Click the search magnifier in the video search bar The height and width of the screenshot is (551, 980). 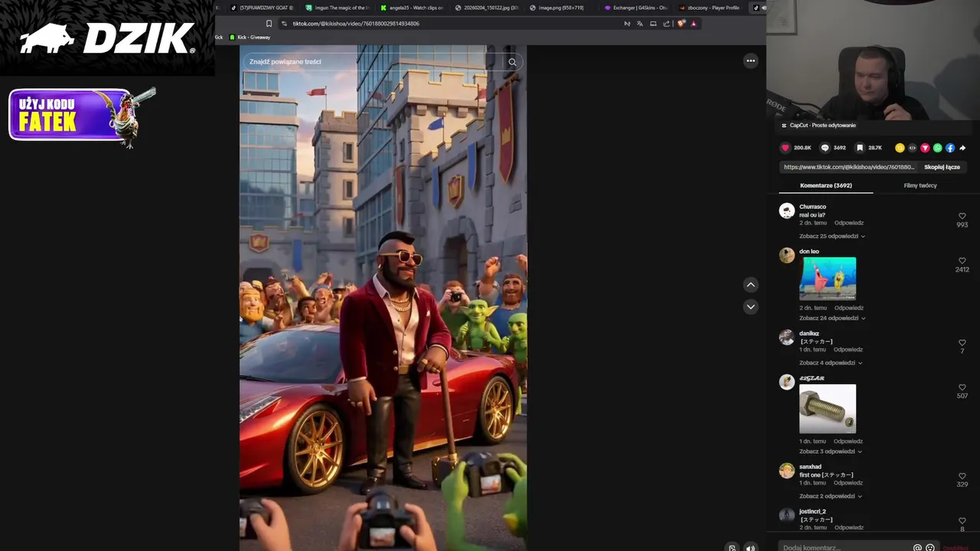(x=512, y=62)
